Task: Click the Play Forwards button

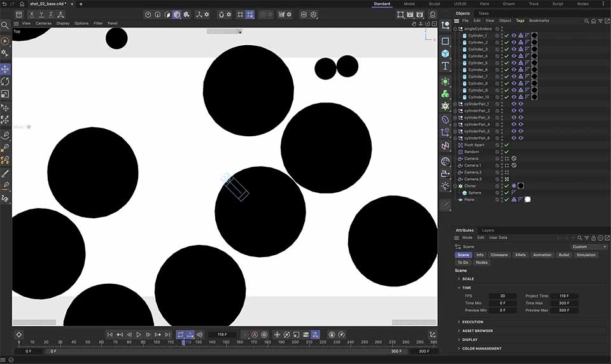Action: point(139,335)
